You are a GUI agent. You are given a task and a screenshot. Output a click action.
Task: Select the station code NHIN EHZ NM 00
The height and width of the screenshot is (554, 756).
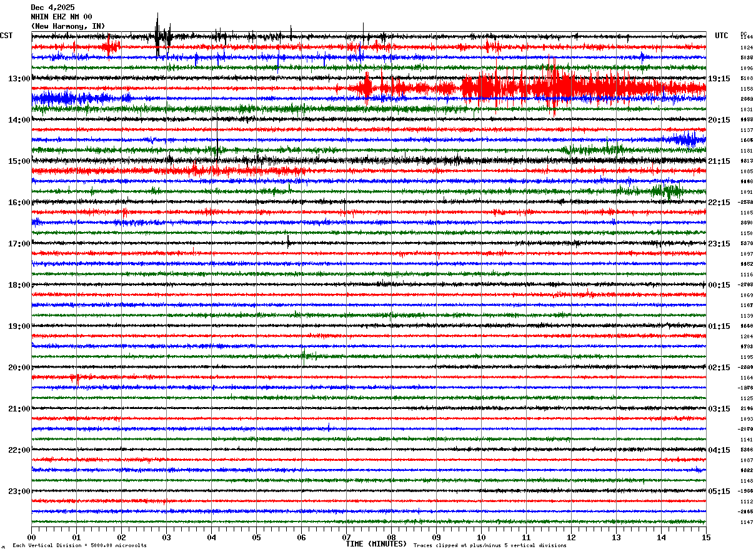pyautogui.click(x=61, y=17)
